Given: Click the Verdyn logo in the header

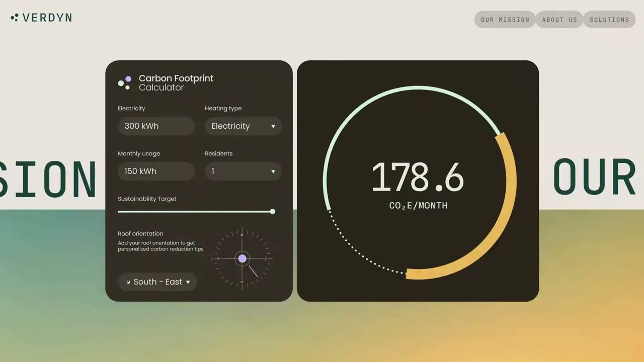Looking at the screenshot, I should click(x=41, y=18).
